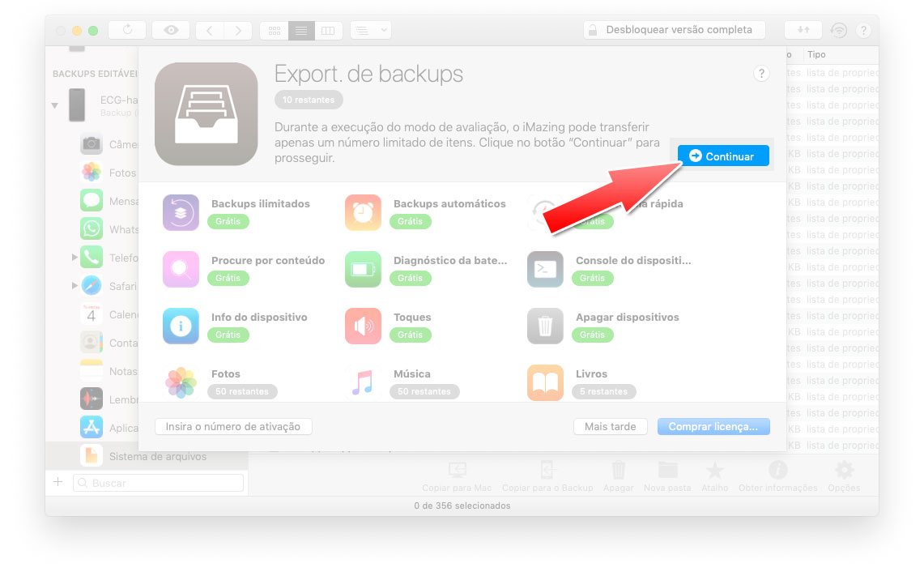Go back with the left chevron button
Screen dimensions: 924x576
click(x=210, y=30)
